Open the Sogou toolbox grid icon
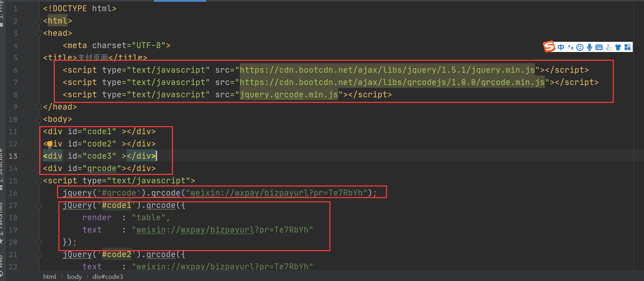This screenshot has width=644, height=281. (627, 47)
